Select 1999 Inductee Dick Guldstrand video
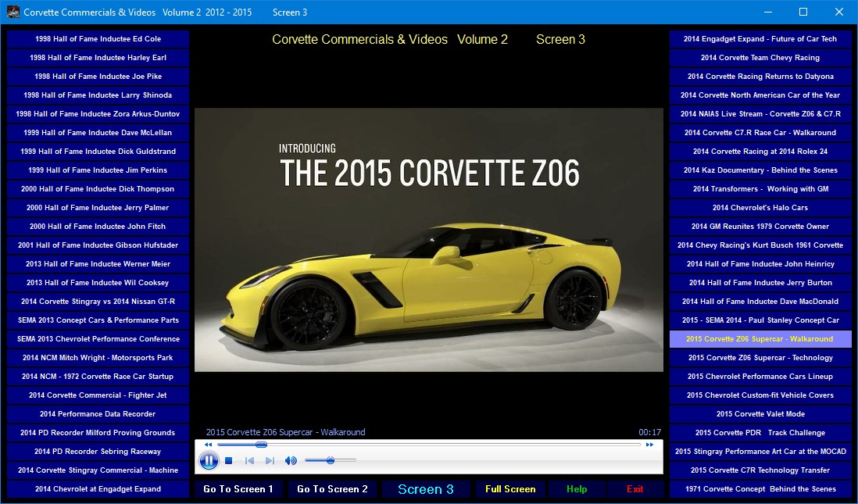 (x=98, y=152)
